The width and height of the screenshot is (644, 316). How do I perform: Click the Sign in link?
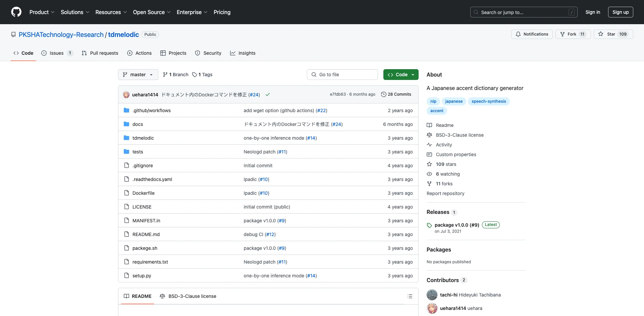(x=593, y=12)
